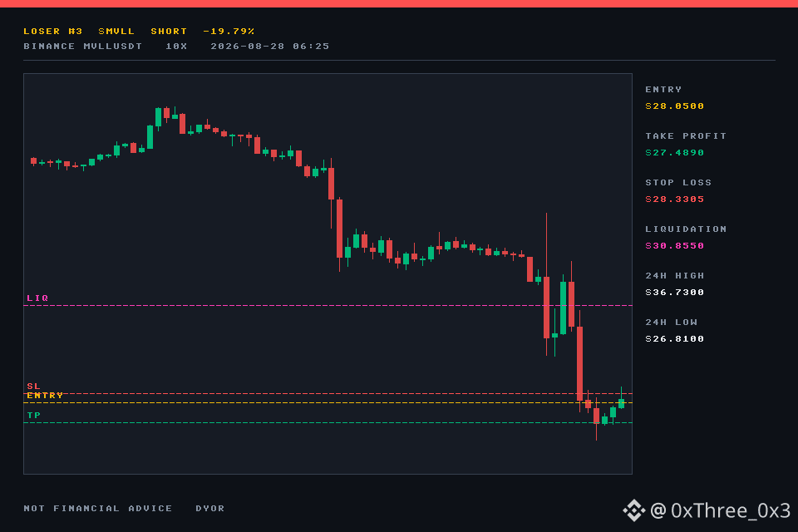
Task: Click the 24H LOW label
Action: pyautogui.click(x=672, y=323)
